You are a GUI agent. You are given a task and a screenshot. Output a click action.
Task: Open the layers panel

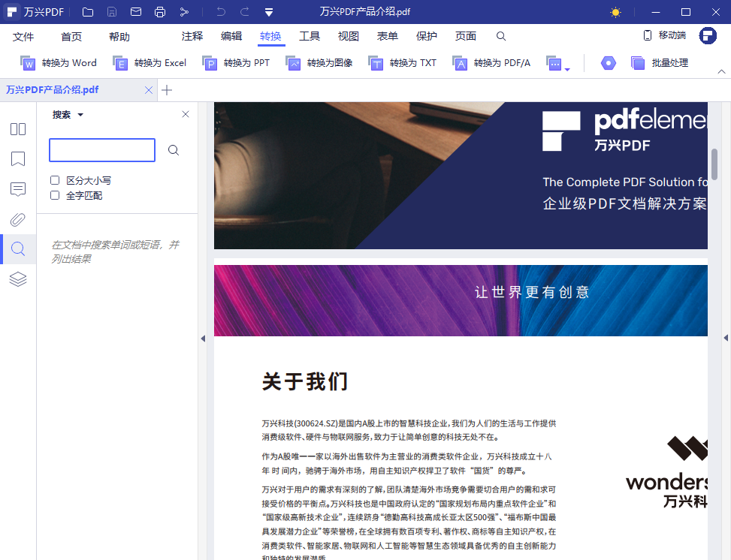[x=17, y=279]
